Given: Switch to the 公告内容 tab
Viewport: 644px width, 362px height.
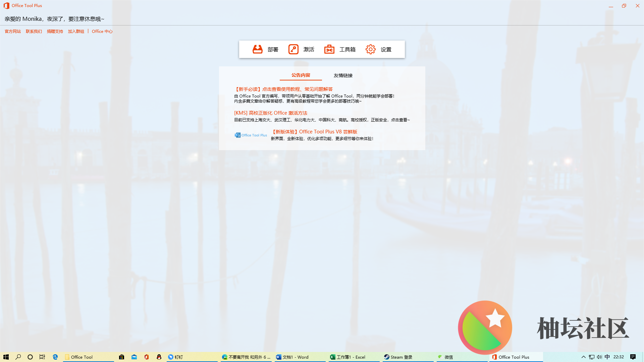Looking at the screenshot, I should click(x=301, y=75).
